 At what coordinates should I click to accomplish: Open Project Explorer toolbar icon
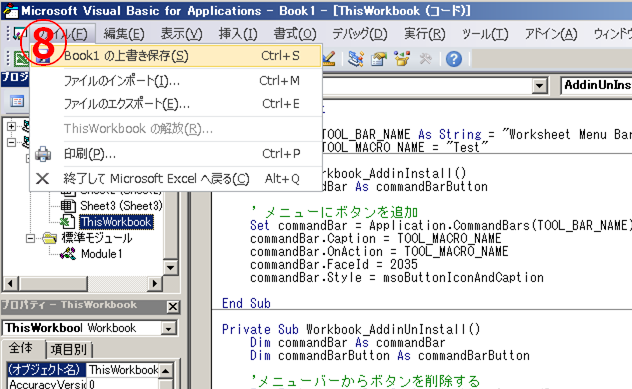pos(356,59)
